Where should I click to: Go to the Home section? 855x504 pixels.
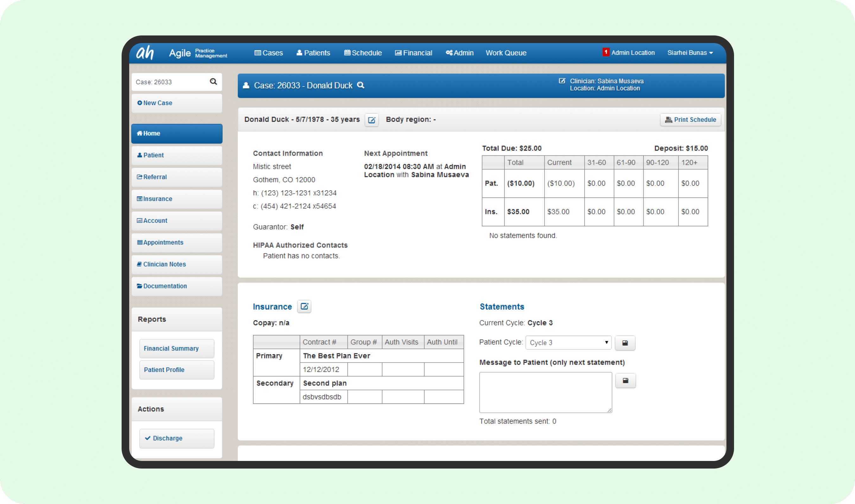point(177,134)
